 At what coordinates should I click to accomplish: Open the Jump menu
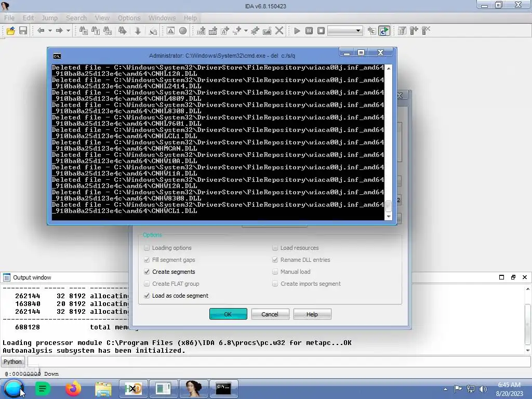tap(49, 18)
